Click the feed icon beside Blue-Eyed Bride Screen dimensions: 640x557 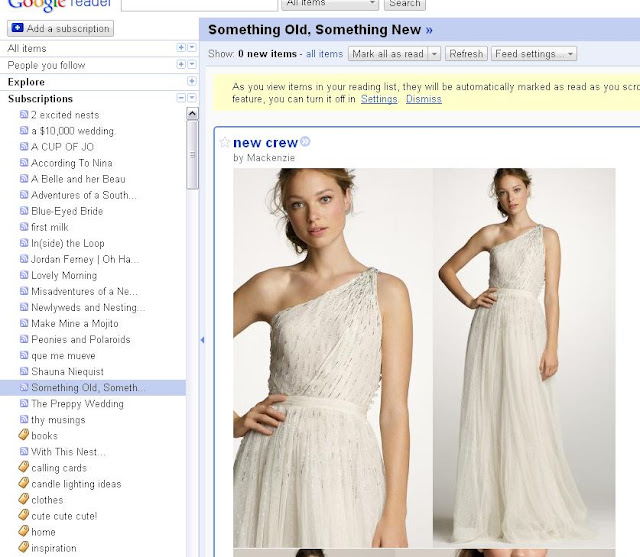(x=24, y=211)
